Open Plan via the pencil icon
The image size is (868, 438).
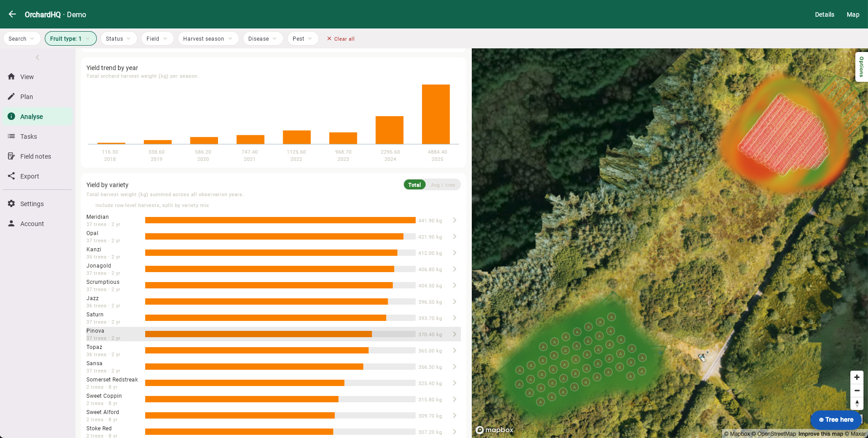[x=11, y=97]
